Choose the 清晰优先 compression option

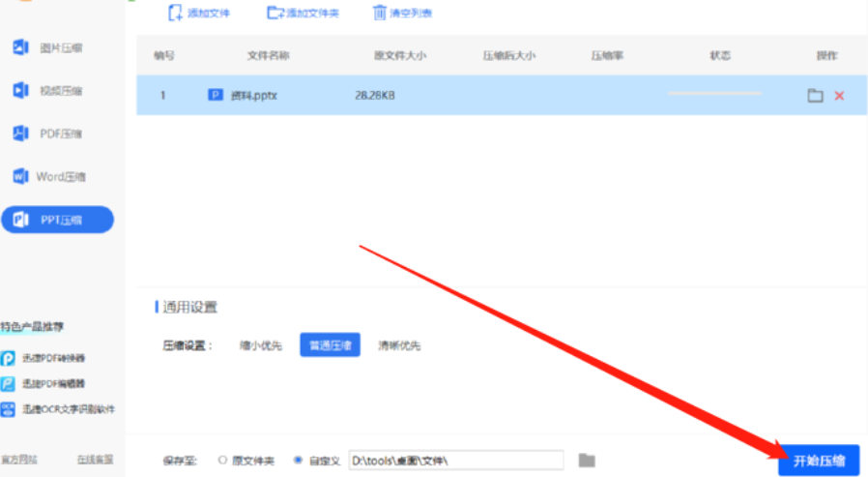tap(399, 345)
